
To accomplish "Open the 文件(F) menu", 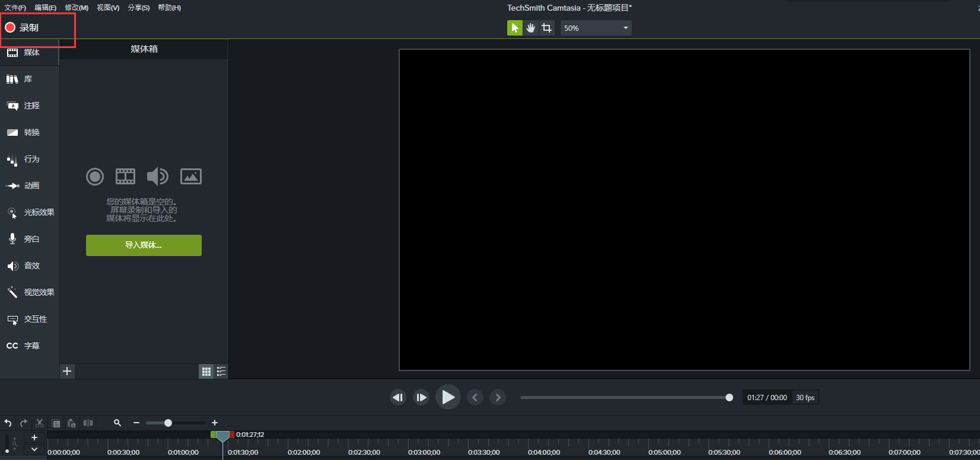I will coord(15,8).
